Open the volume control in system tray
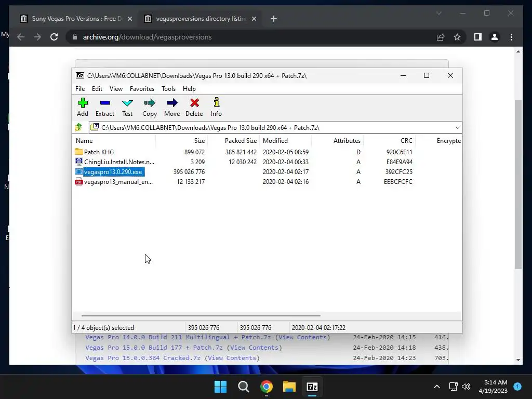The width and height of the screenshot is (532, 399). tap(466, 387)
